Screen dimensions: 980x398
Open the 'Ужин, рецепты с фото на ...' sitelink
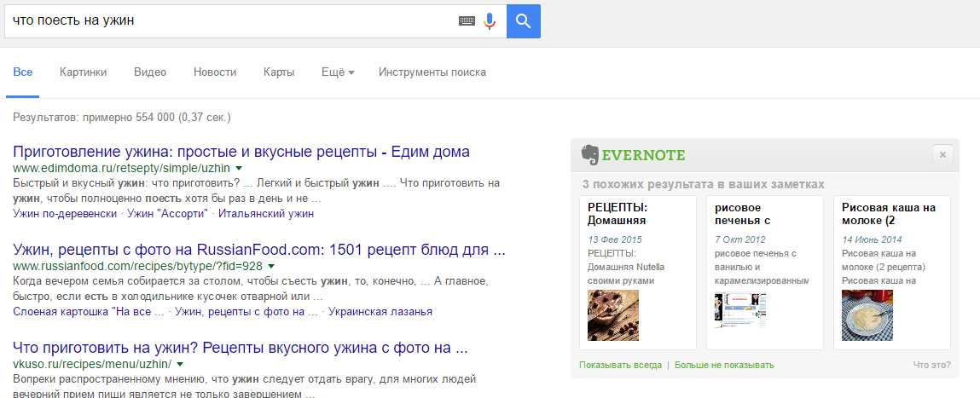246,312
